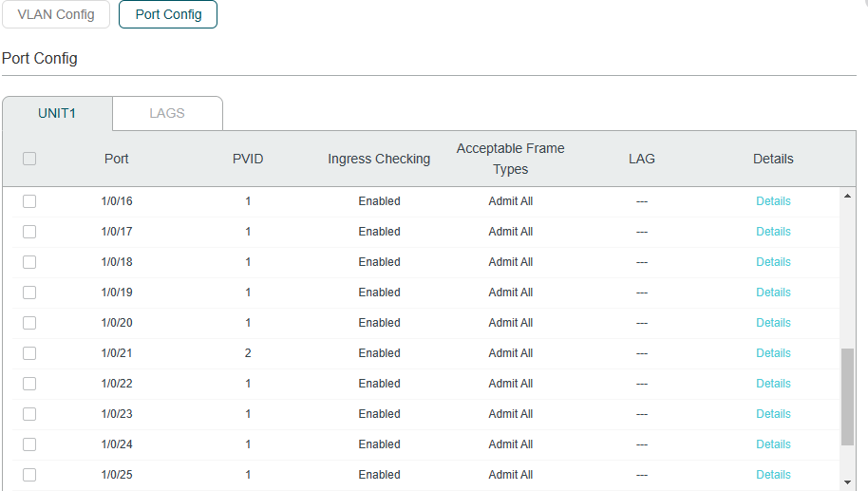The height and width of the screenshot is (491, 868).
Task: Open the LAGS tab
Action: pos(167,113)
